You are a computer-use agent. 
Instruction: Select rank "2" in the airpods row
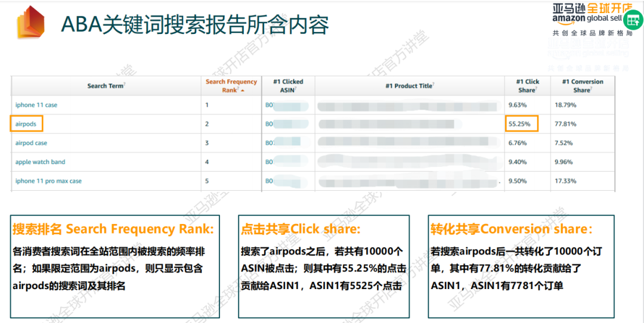pyautogui.click(x=207, y=124)
